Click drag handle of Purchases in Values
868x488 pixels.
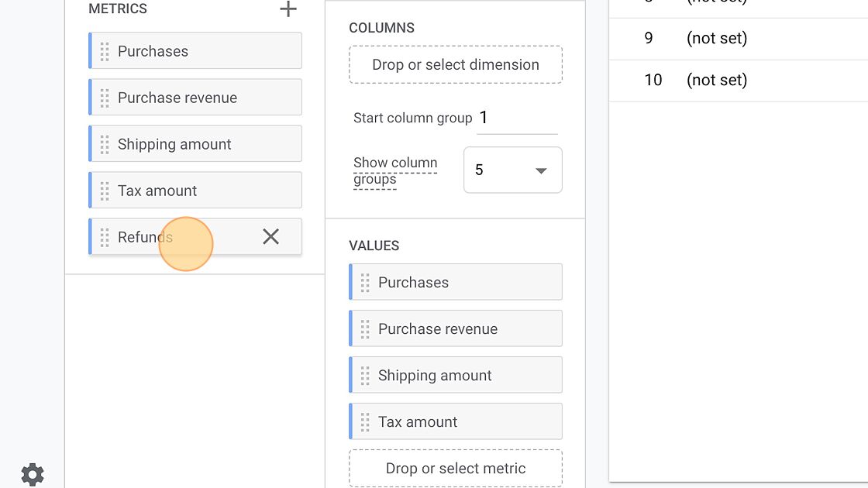tap(365, 283)
